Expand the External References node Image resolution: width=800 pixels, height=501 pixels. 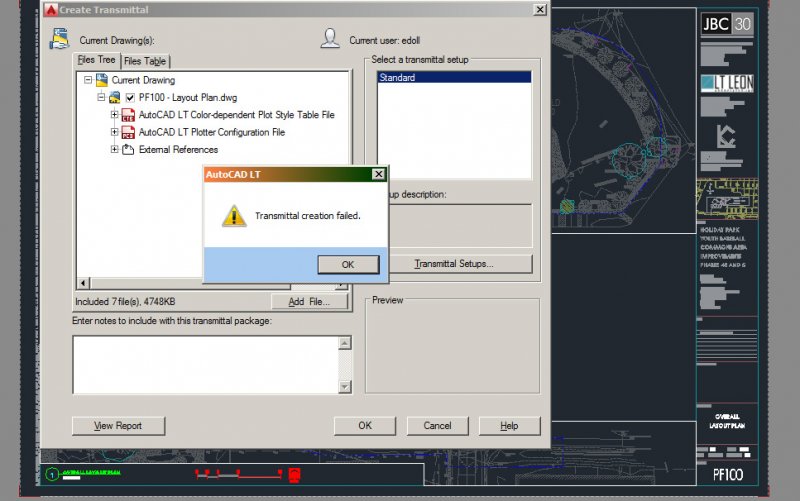click(x=115, y=149)
